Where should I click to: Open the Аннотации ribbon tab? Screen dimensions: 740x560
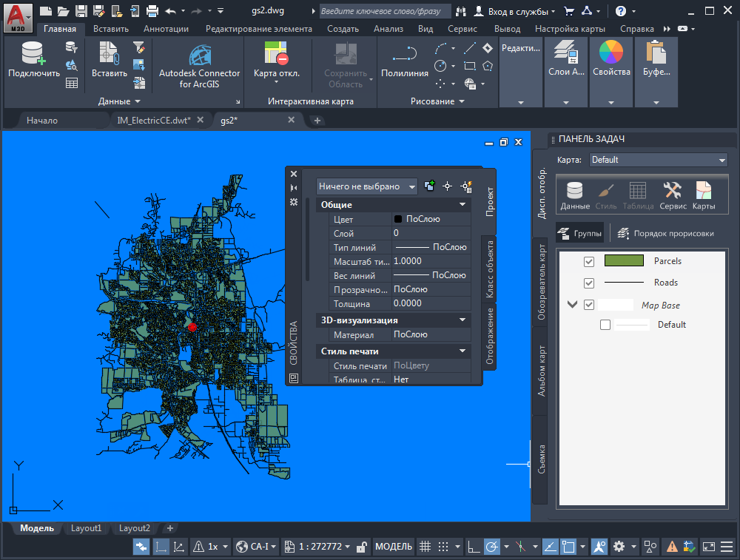pyautogui.click(x=166, y=29)
